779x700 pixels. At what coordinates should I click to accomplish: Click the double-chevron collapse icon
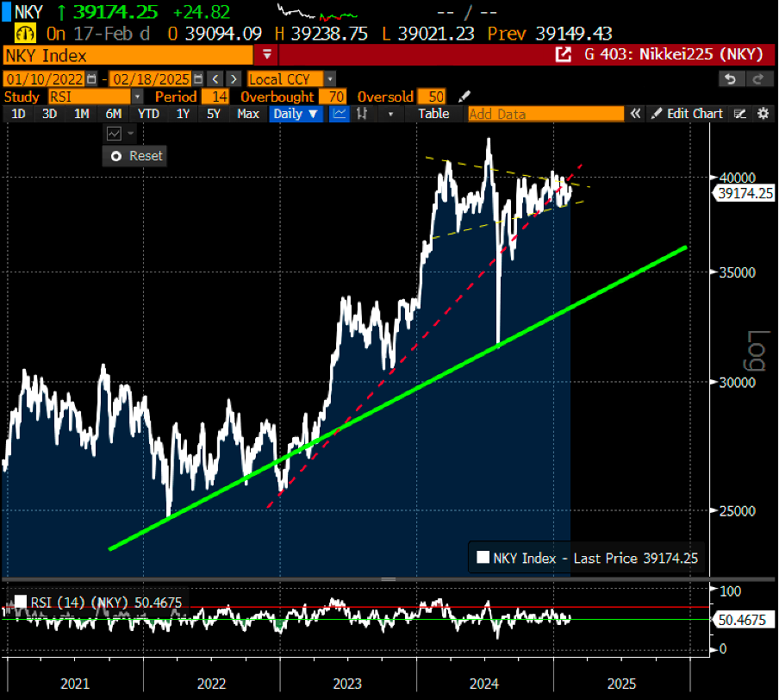point(635,114)
